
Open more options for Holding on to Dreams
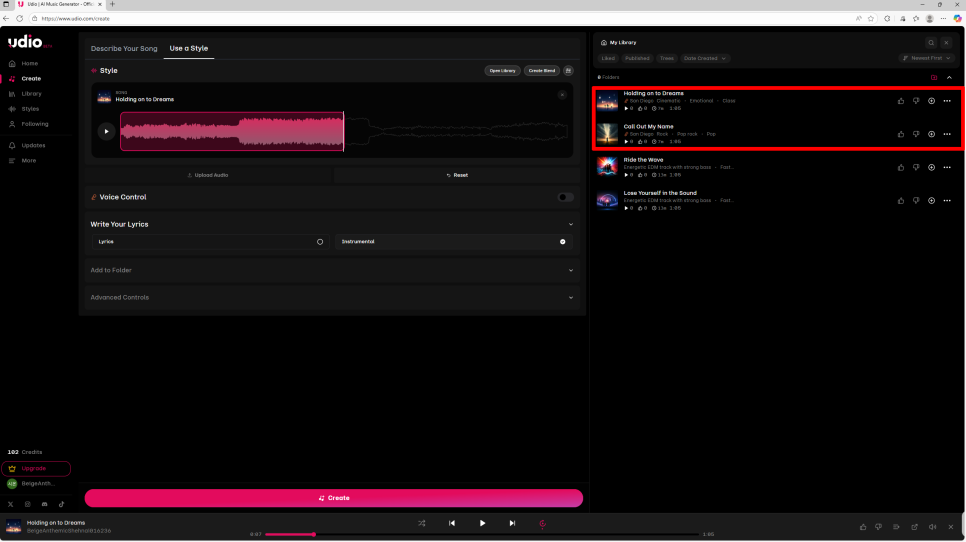coord(946,101)
